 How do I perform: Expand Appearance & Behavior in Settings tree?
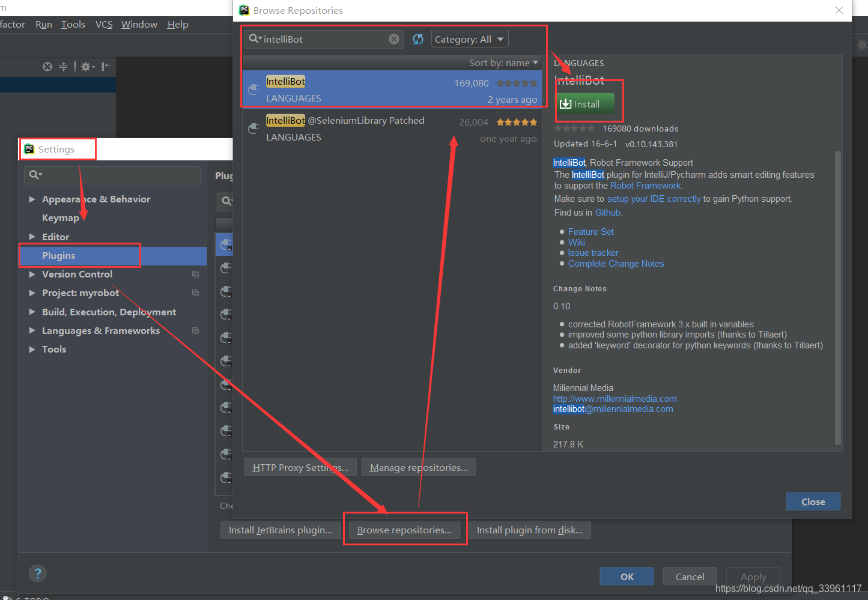(x=32, y=199)
